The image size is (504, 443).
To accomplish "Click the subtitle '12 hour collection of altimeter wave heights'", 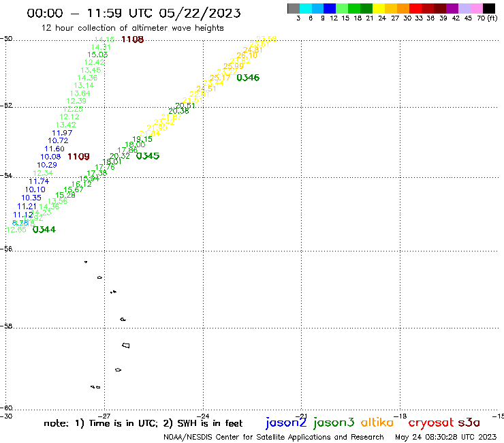I will click(132, 28).
